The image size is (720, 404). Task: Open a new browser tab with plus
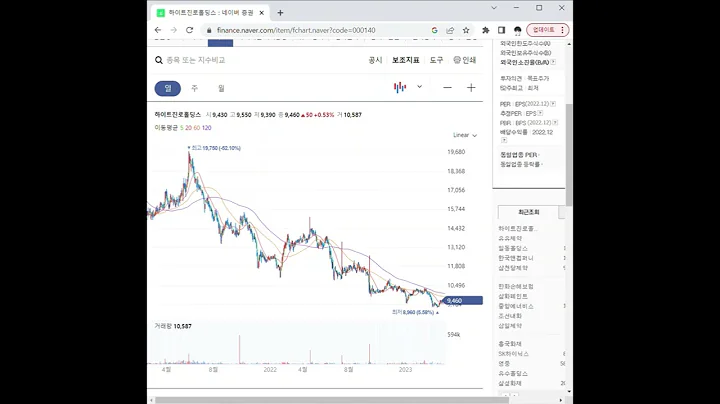(x=280, y=13)
